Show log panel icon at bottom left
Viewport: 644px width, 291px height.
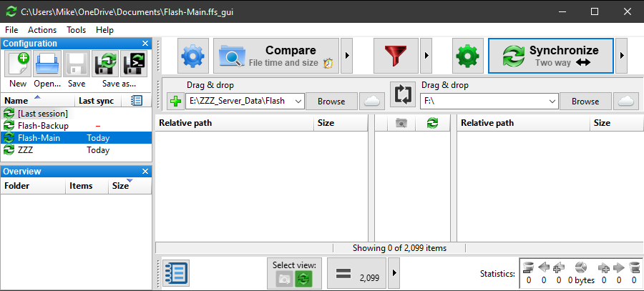click(x=176, y=273)
